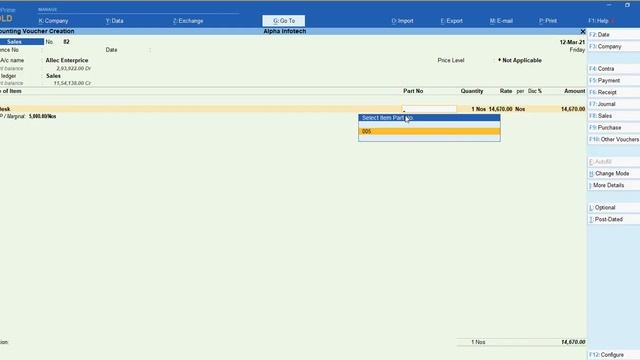This screenshot has height=360, width=640.
Task: Open the K: Company menu
Action: click(x=53, y=21)
